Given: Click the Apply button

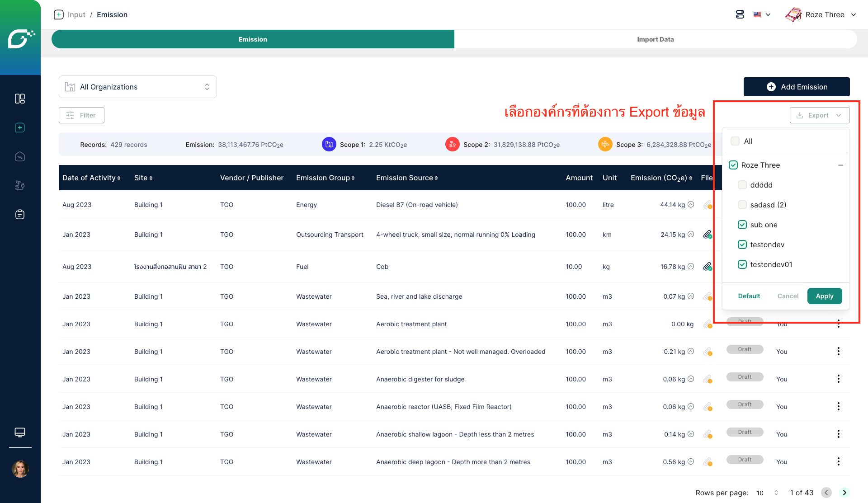Looking at the screenshot, I should pyautogui.click(x=824, y=296).
